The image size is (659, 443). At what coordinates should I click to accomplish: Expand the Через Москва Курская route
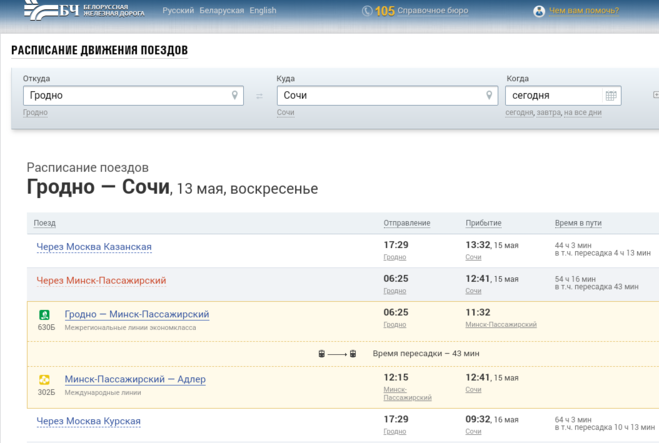88,421
